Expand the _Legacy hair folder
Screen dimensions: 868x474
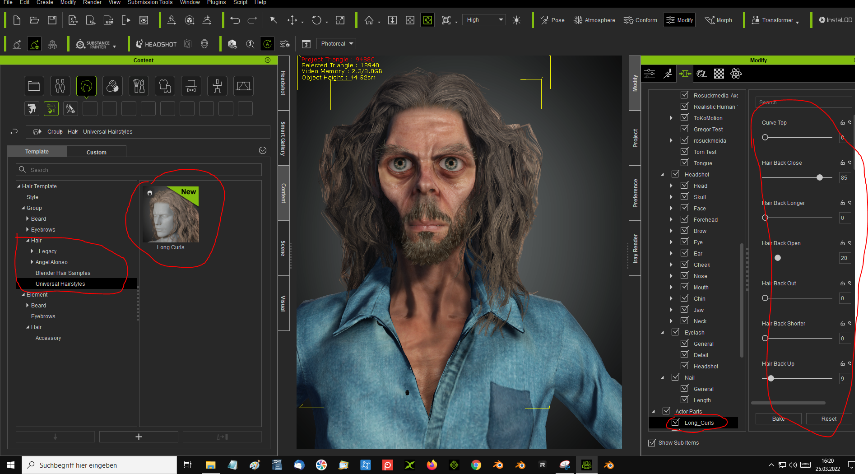tap(32, 251)
